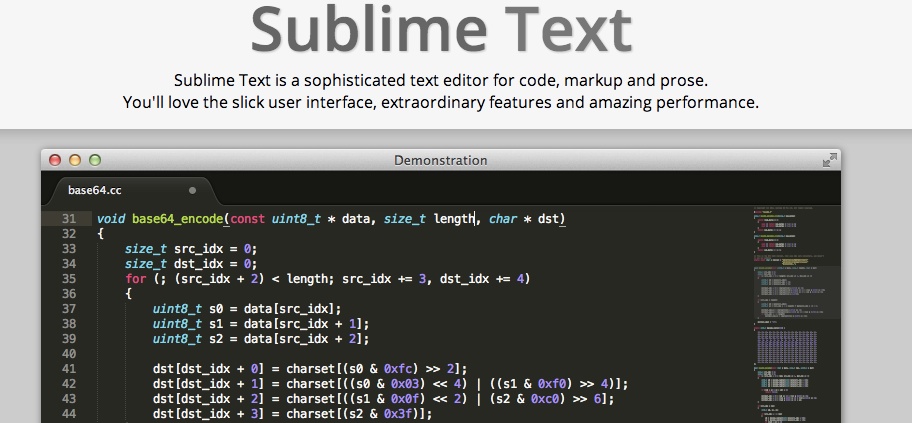Viewport: 912px width, 423px height.
Task: Click line number 39 in the gutter
Action: click(69, 339)
